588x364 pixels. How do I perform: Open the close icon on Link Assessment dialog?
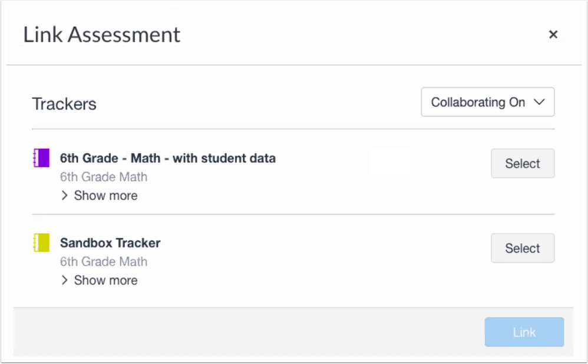(553, 34)
